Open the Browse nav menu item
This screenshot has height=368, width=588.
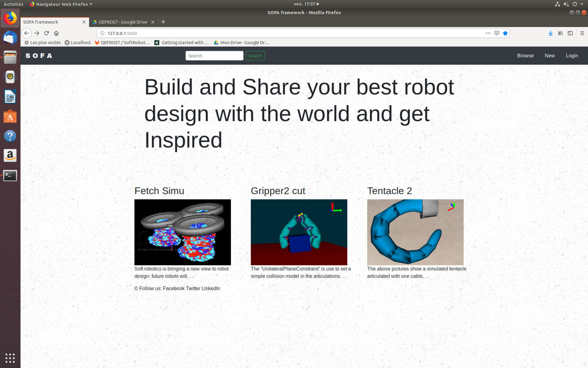coord(525,56)
